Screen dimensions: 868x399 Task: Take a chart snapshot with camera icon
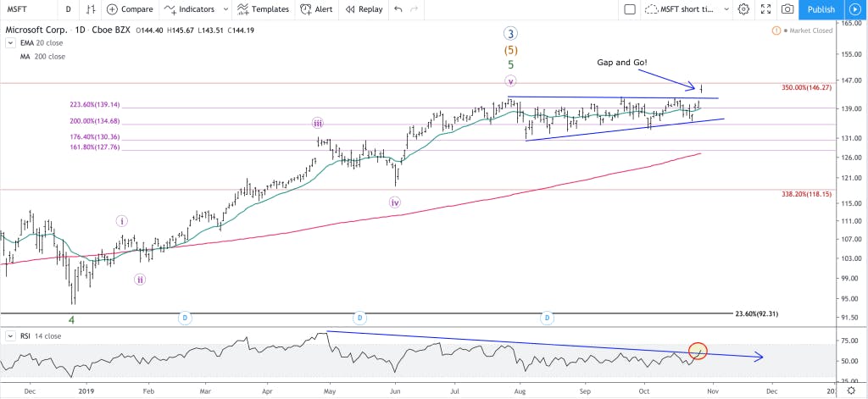787,9
